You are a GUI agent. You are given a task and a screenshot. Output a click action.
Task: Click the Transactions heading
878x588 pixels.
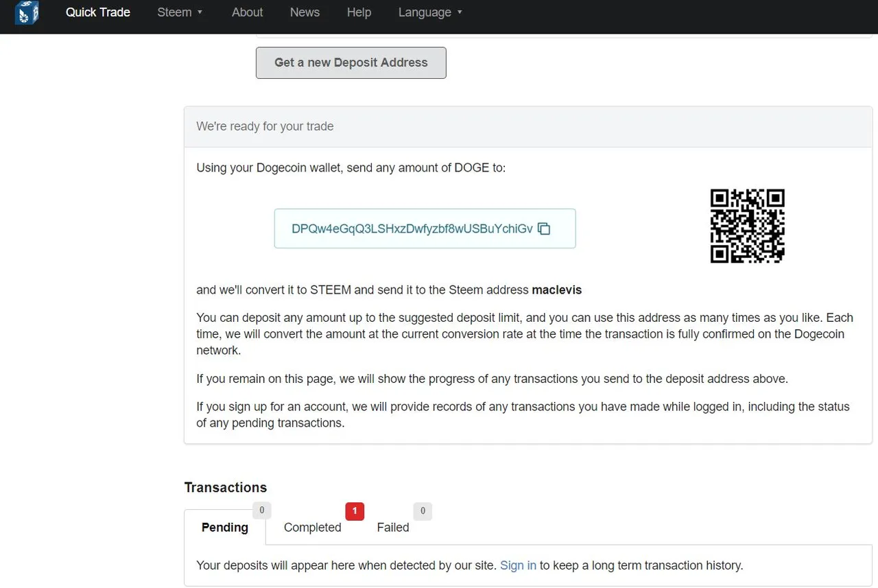[x=226, y=487]
